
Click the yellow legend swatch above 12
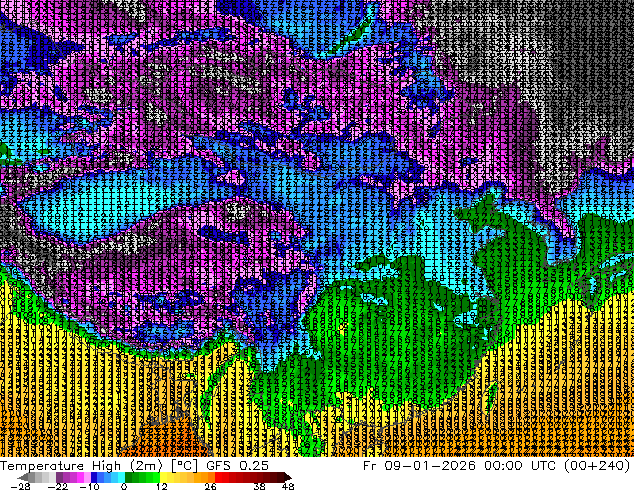click(163, 477)
